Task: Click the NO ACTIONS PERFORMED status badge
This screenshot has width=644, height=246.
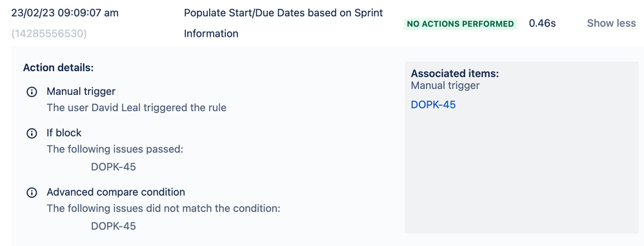Action: point(460,24)
